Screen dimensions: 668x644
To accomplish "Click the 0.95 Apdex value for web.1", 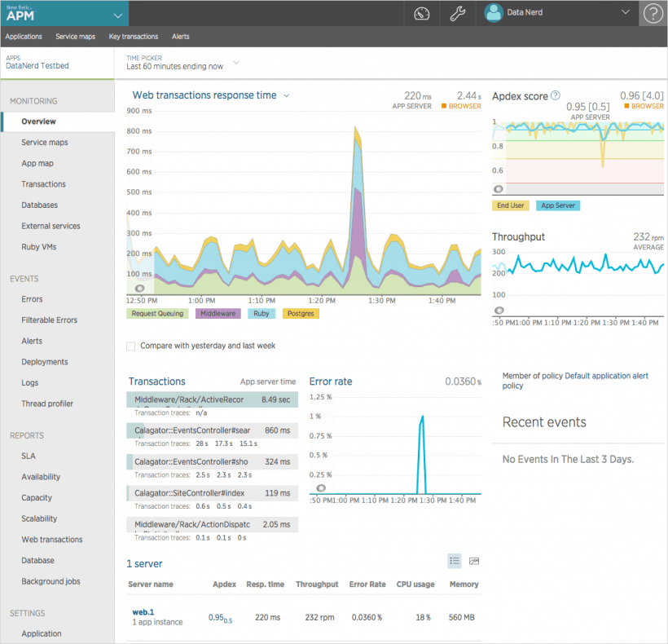I will click(220, 618).
